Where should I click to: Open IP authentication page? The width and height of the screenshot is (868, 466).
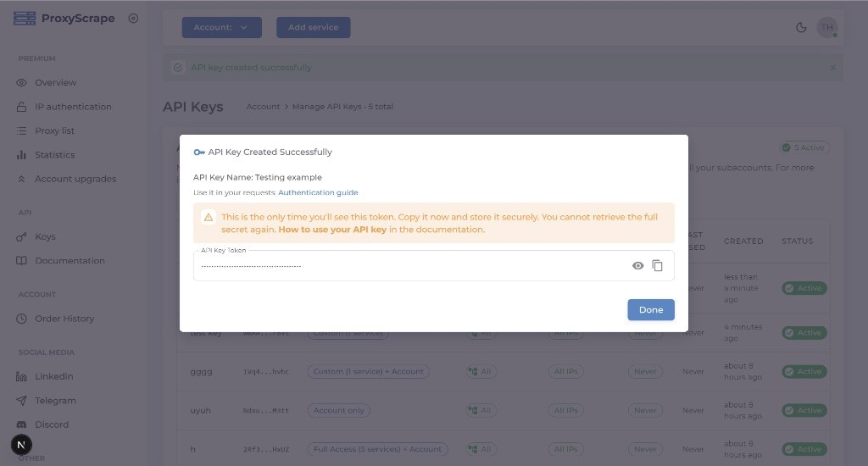[73, 107]
